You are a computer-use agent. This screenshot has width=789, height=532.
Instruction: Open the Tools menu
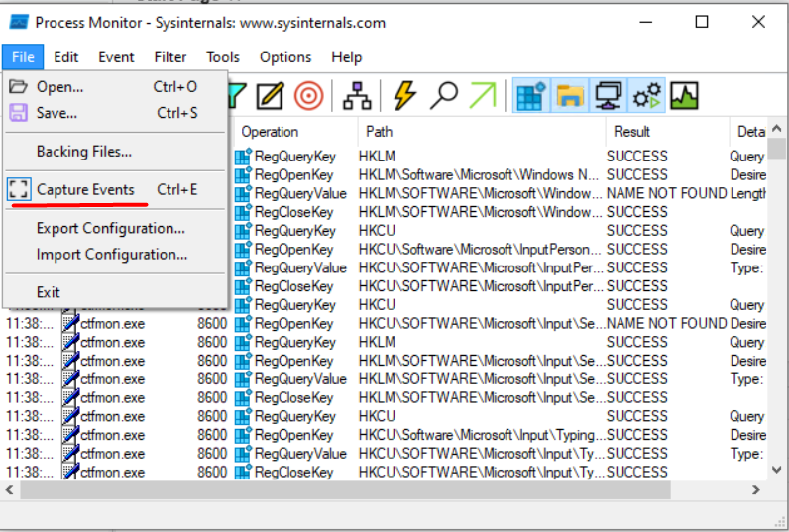click(x=223, y=56)
